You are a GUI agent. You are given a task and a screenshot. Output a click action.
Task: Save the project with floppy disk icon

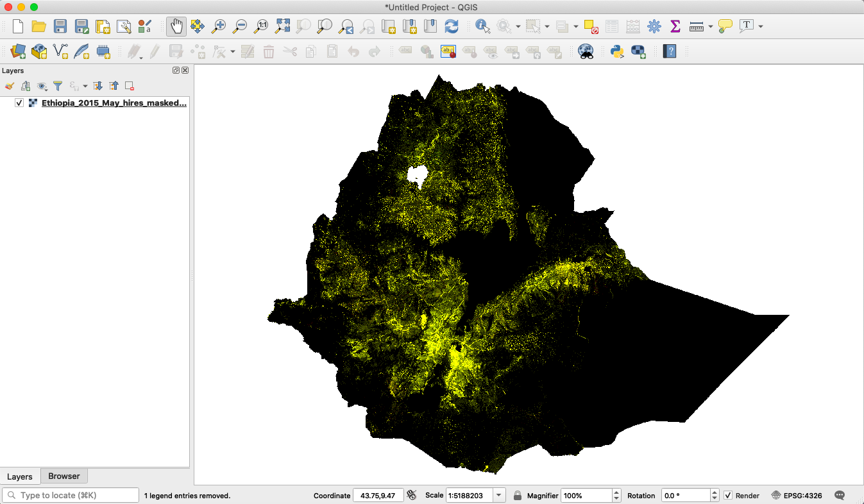[60, 26]
